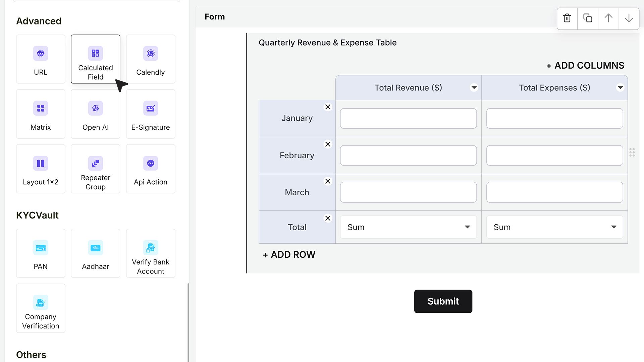The height and width of the screenshot is (362, 644).
Task: Remove the Total row
Action: tap(328, 218)
